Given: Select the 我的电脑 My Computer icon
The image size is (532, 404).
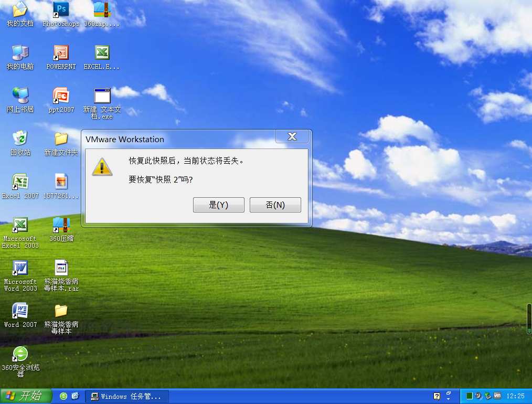Looking at the screenshot, I should (x=20, y=52).
